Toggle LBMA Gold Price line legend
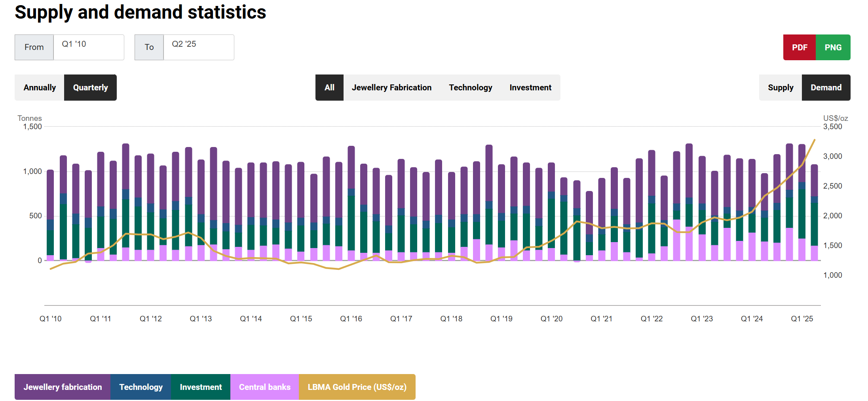 point(357,387)
